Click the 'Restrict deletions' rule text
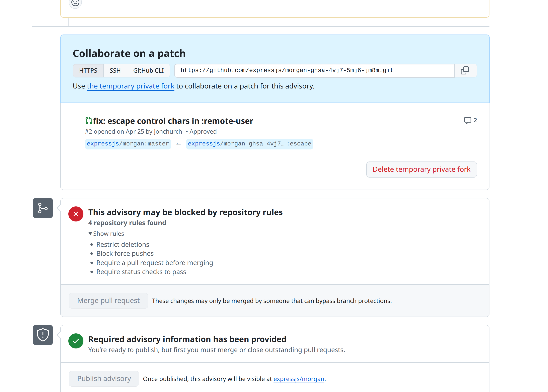The height and width of the screenshot is (392, 548). tap(123, 245)
